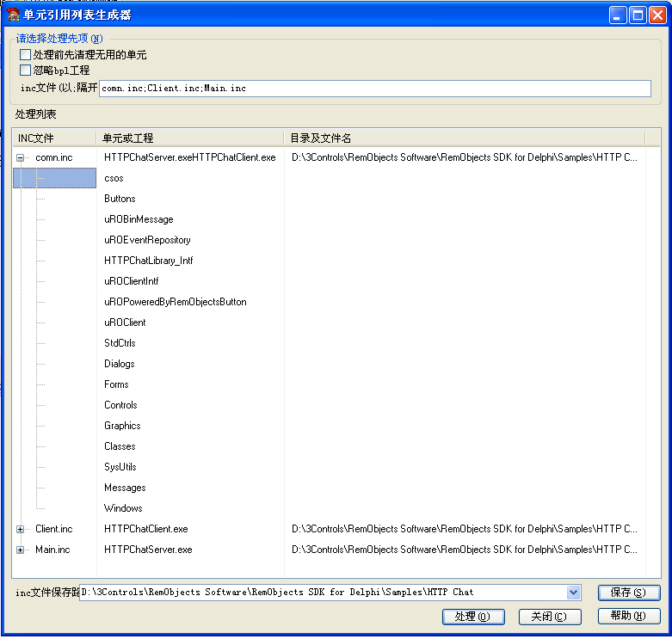Toggle the 忽略bpl工程 checkbox
Viewport: 672px width, 639px height.
pos(25,71)
